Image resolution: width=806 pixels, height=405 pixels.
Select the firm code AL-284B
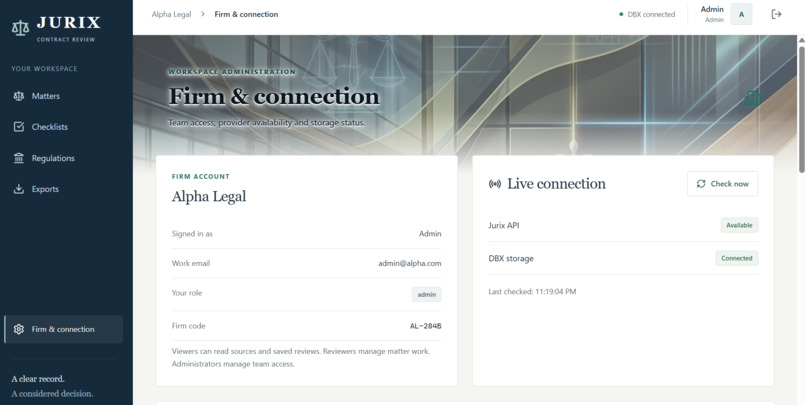(426, 326)
